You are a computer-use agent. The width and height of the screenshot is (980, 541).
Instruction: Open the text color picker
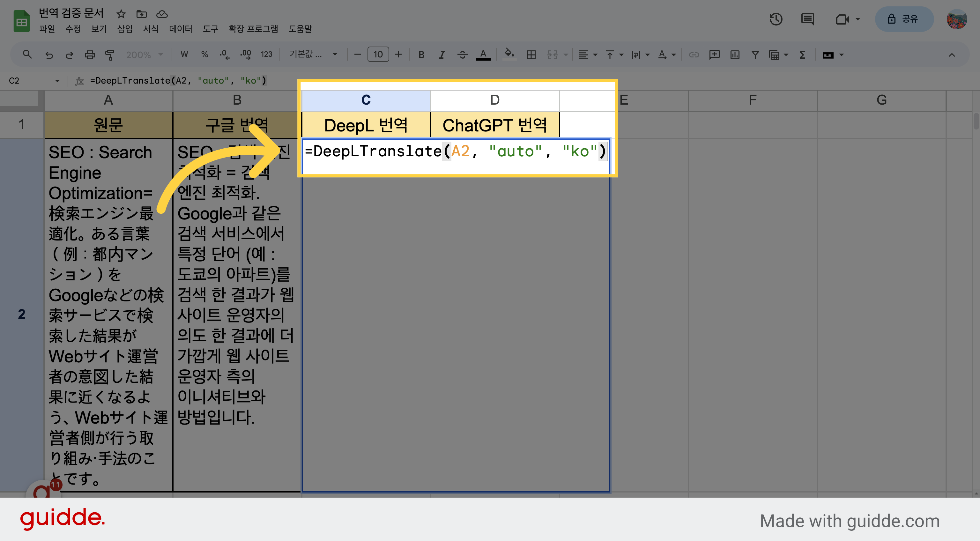click(483, 55)
